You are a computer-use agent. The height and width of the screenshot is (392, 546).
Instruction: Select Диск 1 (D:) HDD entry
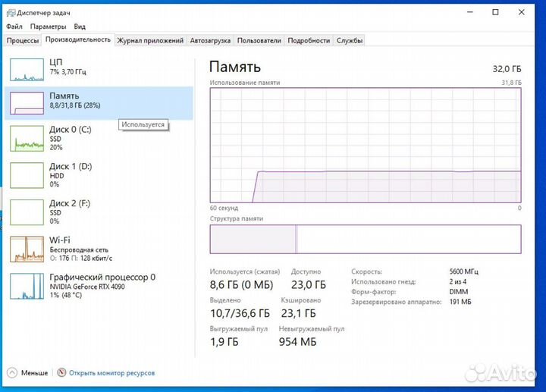99,175
